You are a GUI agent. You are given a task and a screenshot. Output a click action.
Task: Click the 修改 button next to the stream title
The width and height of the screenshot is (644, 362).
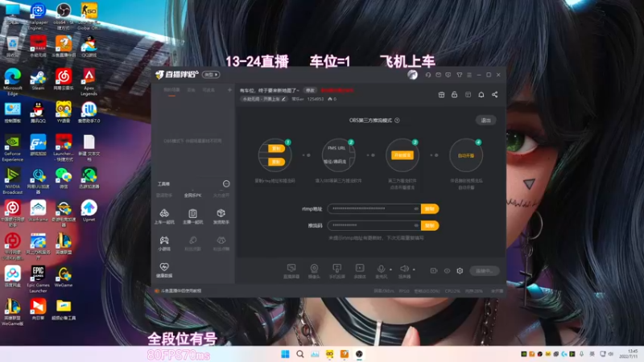click(310, 90)
